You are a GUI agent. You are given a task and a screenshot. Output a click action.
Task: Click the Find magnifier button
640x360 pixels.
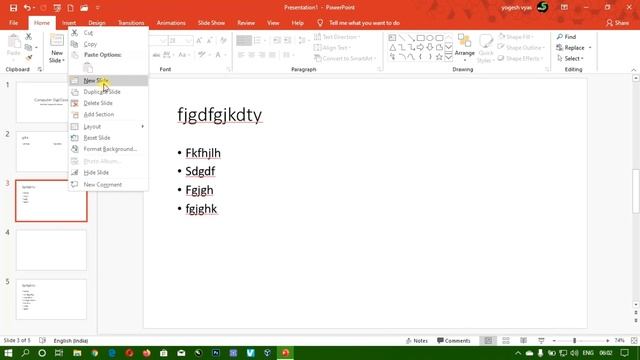(566, 37)
